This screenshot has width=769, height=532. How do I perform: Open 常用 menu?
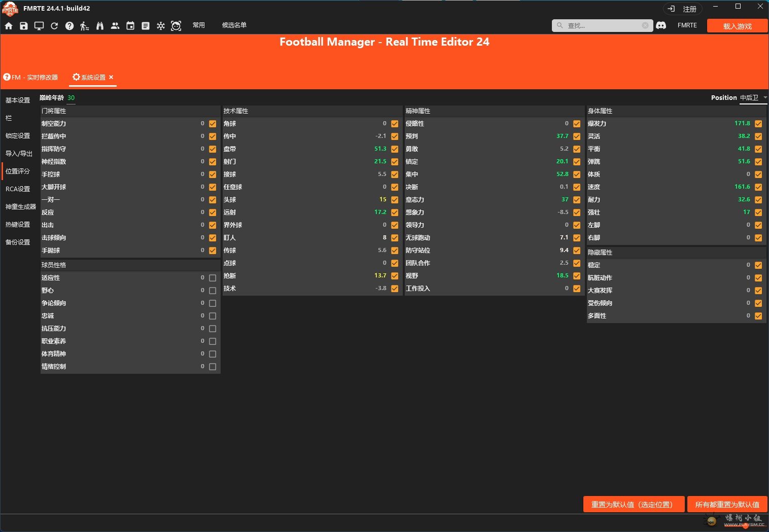pos(199,25)
